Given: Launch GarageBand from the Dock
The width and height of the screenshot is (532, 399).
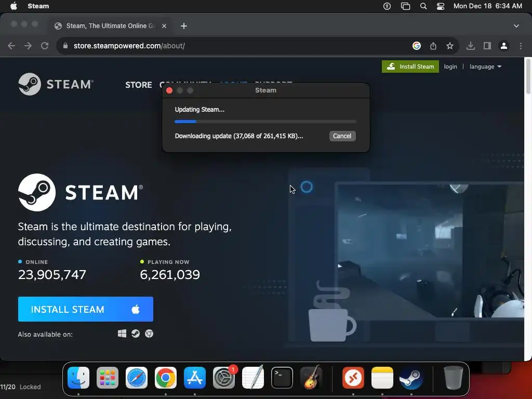Looking at the screenshot, I should pyautogui.click(x=311, y=377).
